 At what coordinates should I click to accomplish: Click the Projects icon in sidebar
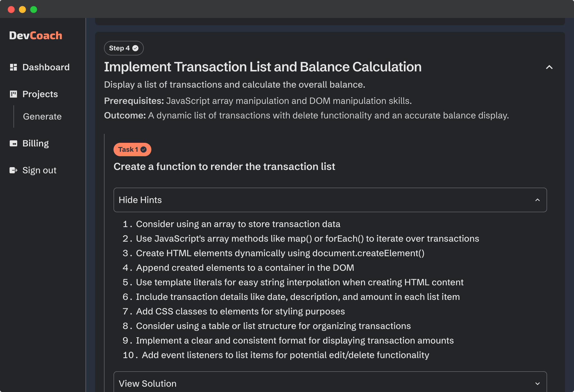tap(13, 94)
